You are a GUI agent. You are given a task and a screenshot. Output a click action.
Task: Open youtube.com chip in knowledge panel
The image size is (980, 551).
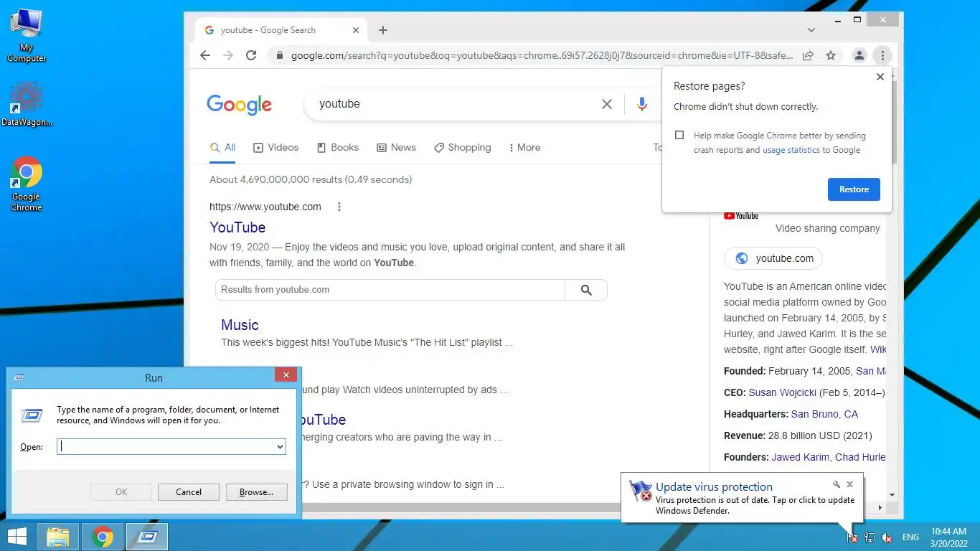point(773,258)
